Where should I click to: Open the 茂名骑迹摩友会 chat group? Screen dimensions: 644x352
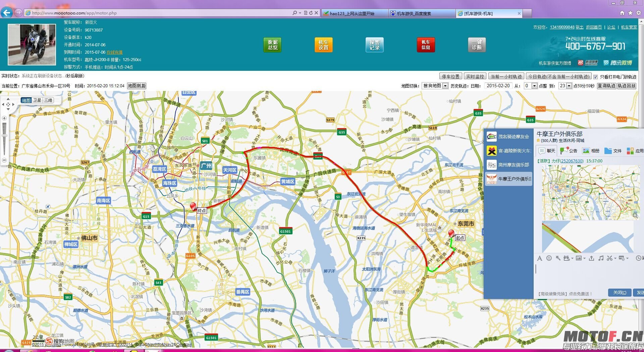click(509, 137)
